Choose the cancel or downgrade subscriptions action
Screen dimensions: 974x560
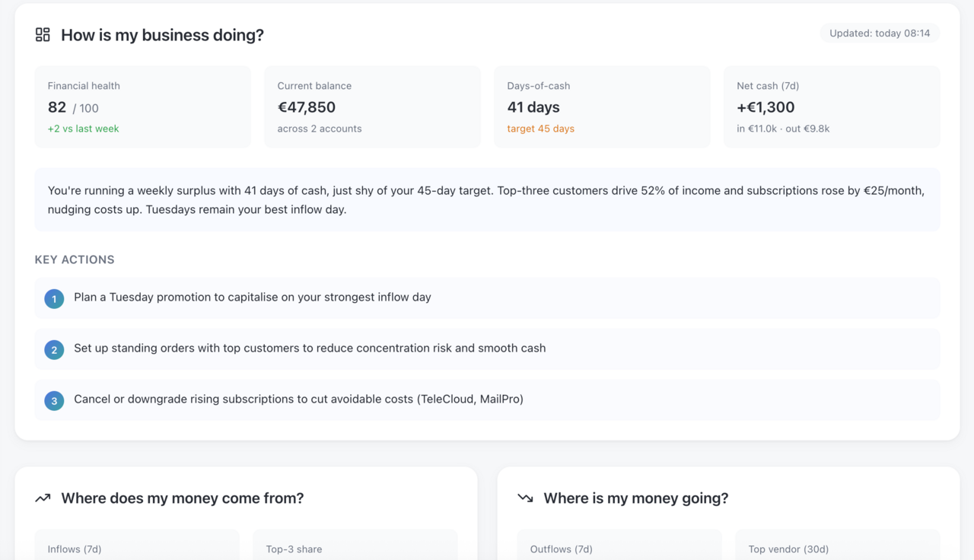[298, 399]
